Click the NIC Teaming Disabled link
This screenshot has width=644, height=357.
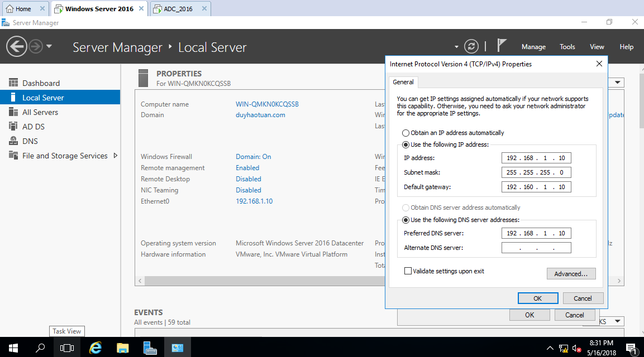pyautogui.click(x=249, y=190)
